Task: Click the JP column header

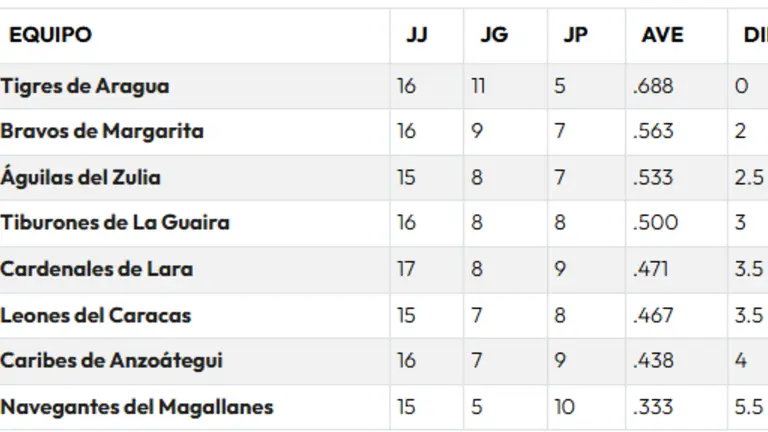Action: tap(575, 35)
